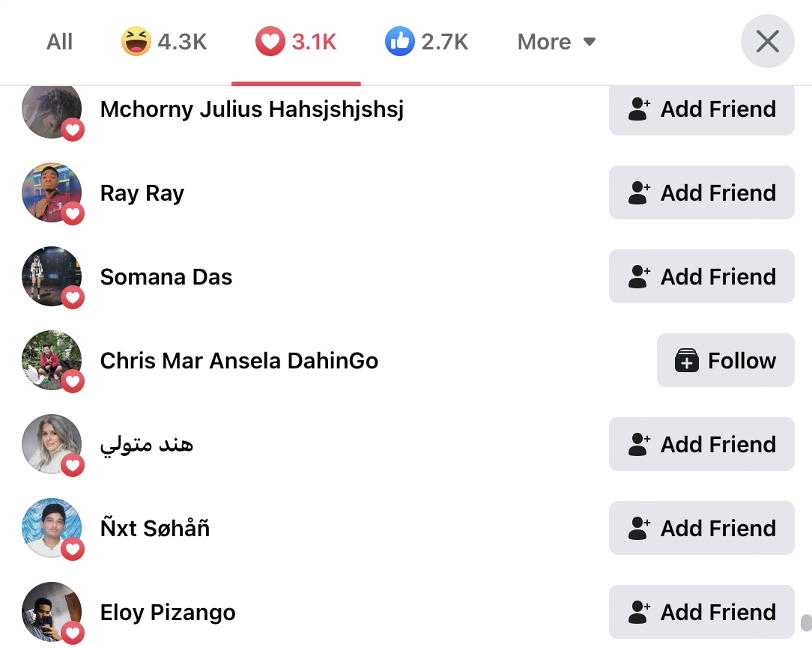The height and width of the screenshot is (650, 812).
Task: Open Eloy Pizango's profile name link
Action: pyautogui.click(x=168, y=613)
